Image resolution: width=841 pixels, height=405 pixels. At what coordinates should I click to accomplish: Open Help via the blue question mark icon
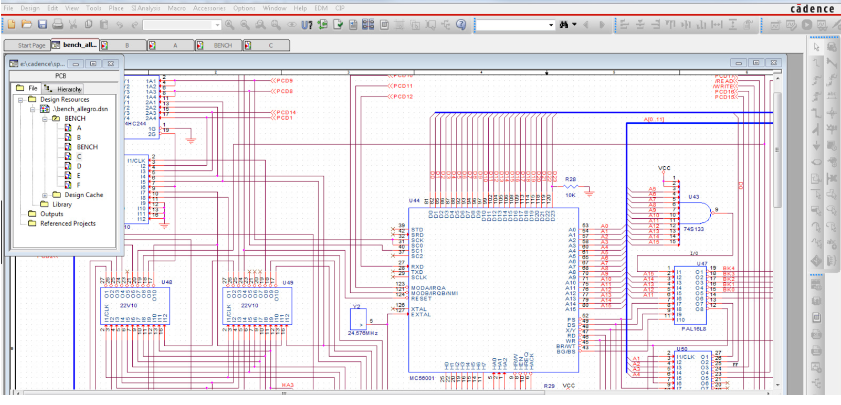[x=461, y=25]
